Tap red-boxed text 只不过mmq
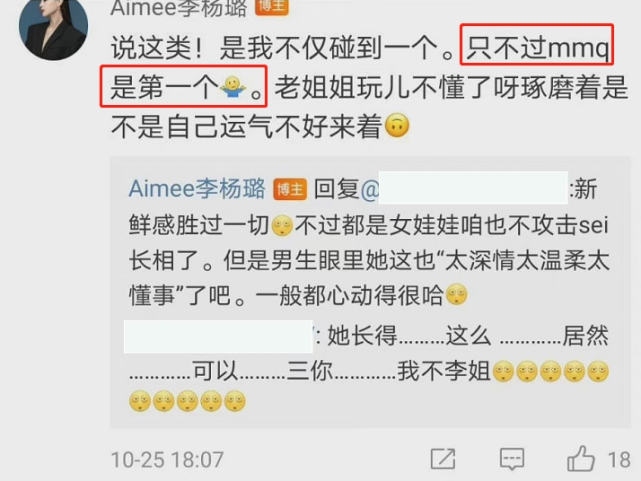The height and width of the screenshot is (481, 641). tap(537, 48)
